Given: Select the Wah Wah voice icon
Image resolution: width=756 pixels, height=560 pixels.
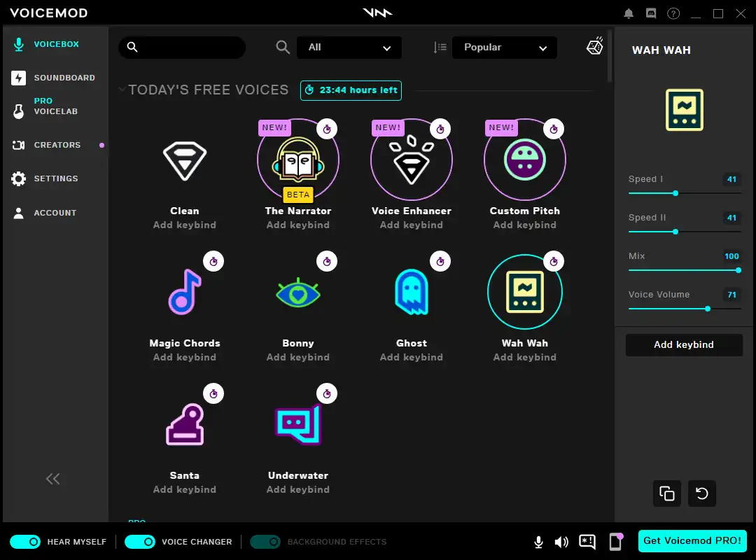Looking at the screenshot, I should tap(524, 293).
